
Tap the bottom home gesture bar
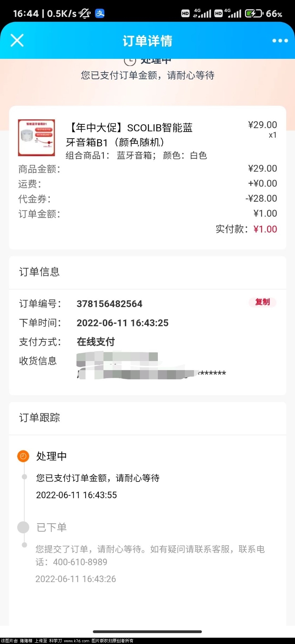[147, 632]
